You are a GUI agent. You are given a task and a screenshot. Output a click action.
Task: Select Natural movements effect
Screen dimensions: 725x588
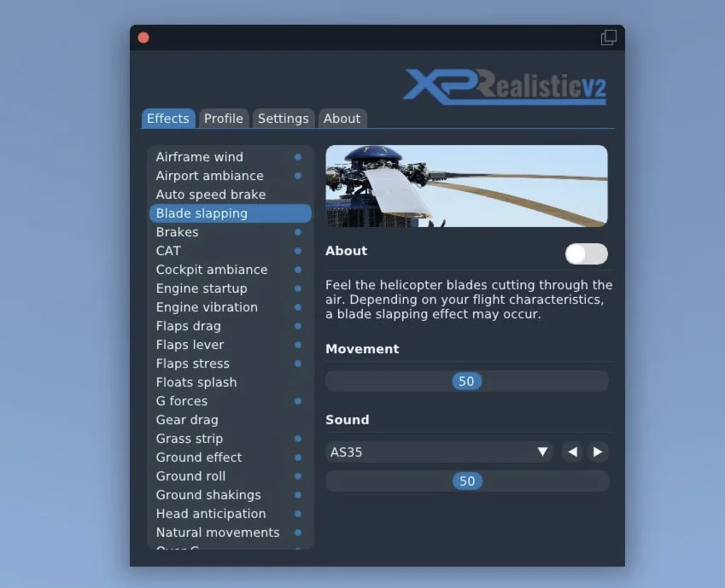(x=231, y=533)
